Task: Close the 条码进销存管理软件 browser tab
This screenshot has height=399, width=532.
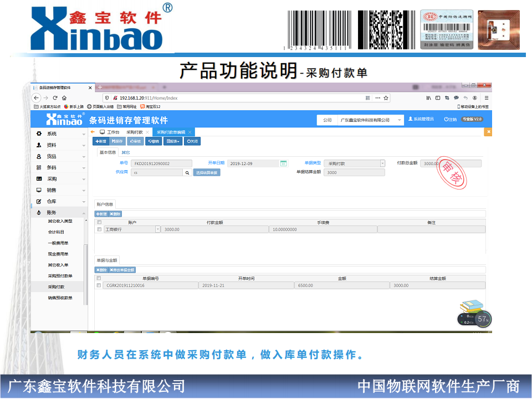Action: tap(90, 88)
